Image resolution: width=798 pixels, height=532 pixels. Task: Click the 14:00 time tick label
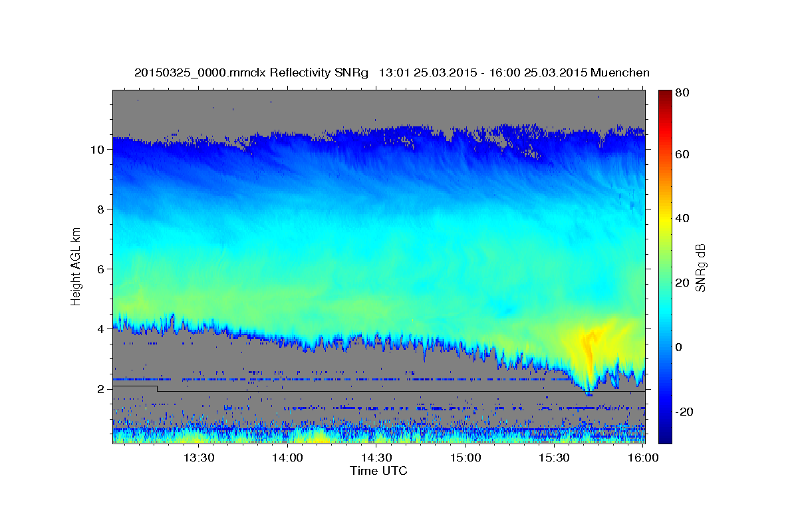(x=287, y=458)
